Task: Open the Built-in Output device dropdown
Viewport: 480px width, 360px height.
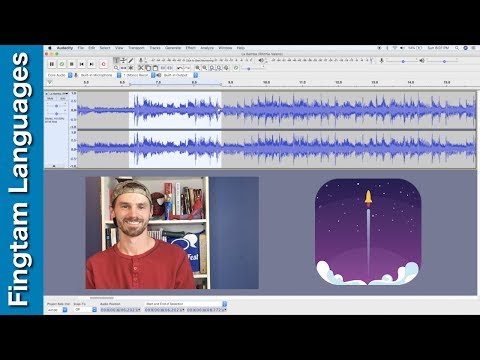Action: [x=180, y=75]
